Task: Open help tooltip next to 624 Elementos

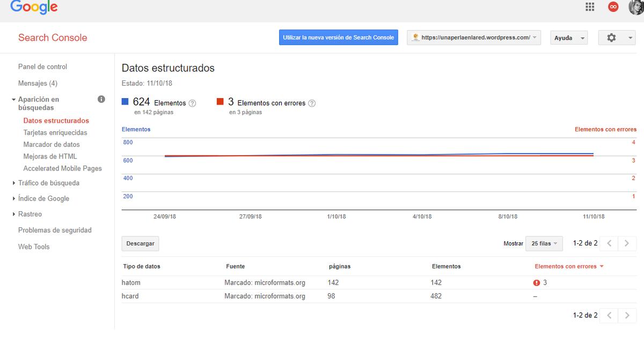Action: point(193,103)
